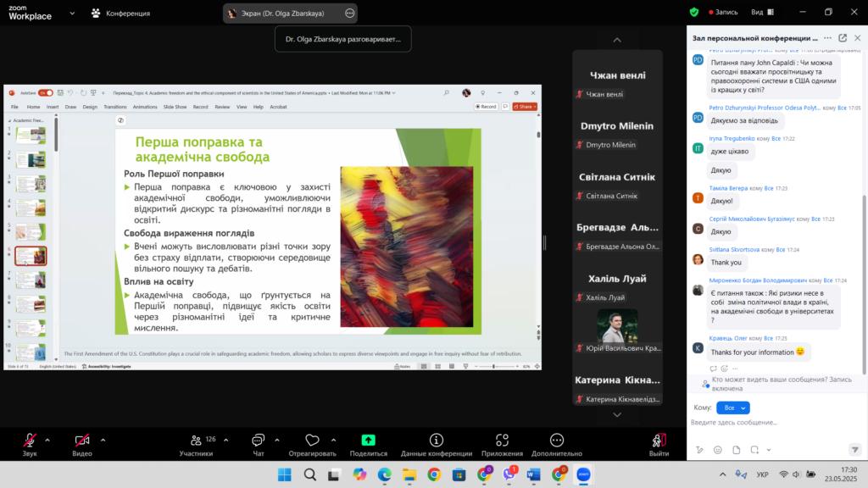Unmute microphone with the Звук button
868x488 pixels.
click(30, 445)
